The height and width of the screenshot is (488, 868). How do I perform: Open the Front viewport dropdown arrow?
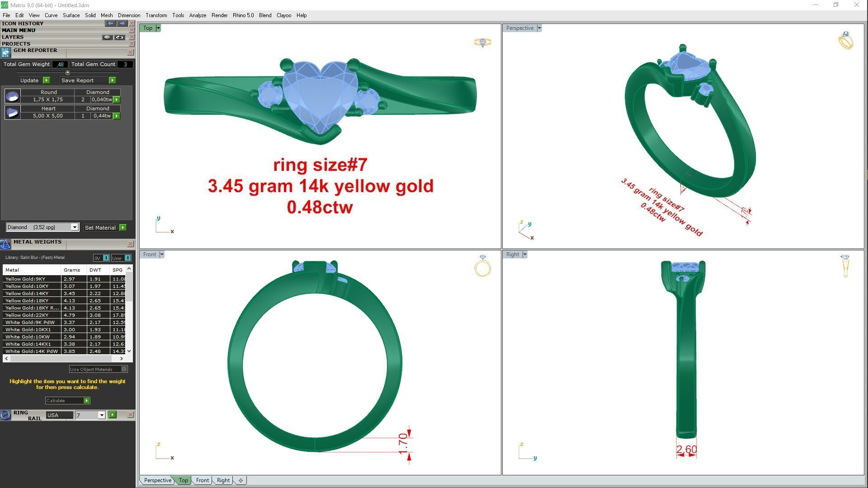[x=161, y=254]
